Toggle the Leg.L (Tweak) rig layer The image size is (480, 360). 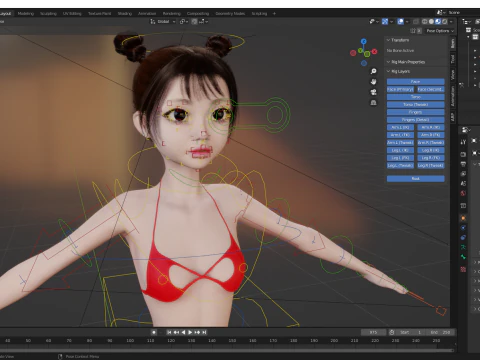400,165
